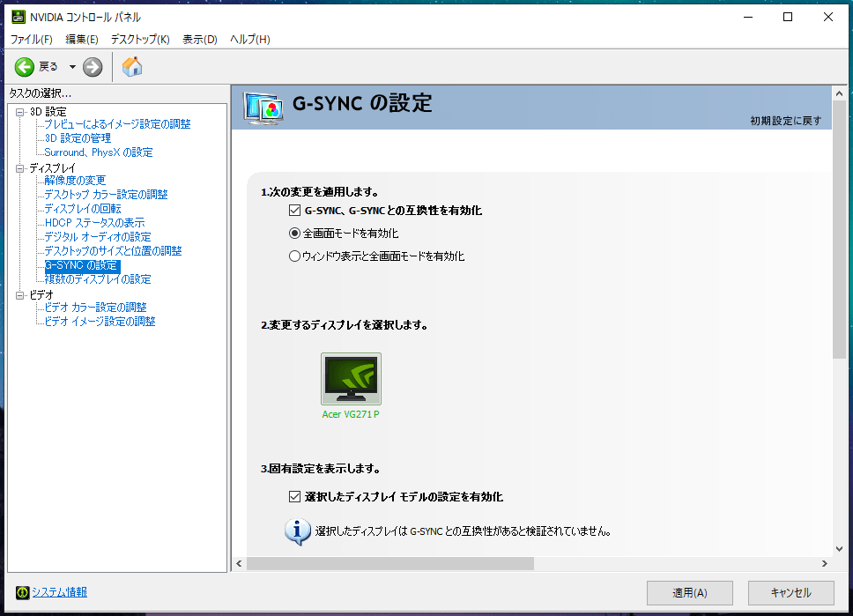Click the キャンセル button
This screenshot has height=616, width=853.
(x=791, y=592)
